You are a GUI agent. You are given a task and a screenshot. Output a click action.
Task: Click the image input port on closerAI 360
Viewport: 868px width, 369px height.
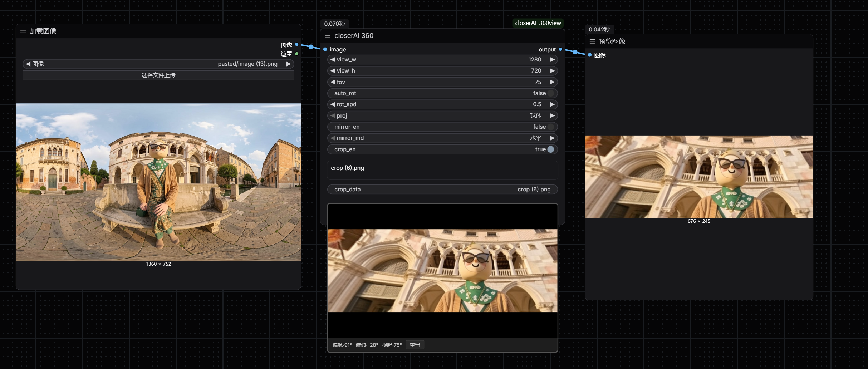tap(325, 49)
